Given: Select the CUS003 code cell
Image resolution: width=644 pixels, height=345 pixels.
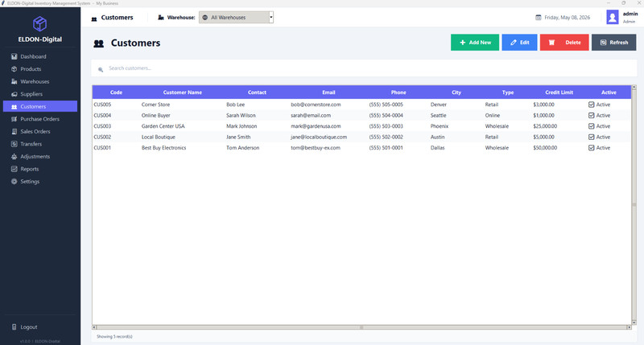Looking at the screenshot, I should coord(102,126).
